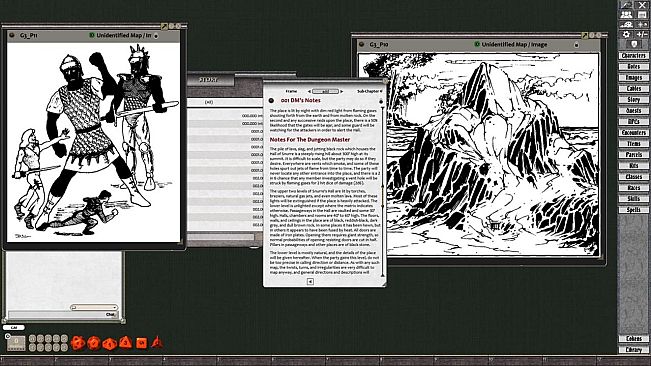Open the Encounters sidebar list
This screenshot has height=366, width=651.
coord(634,132)
